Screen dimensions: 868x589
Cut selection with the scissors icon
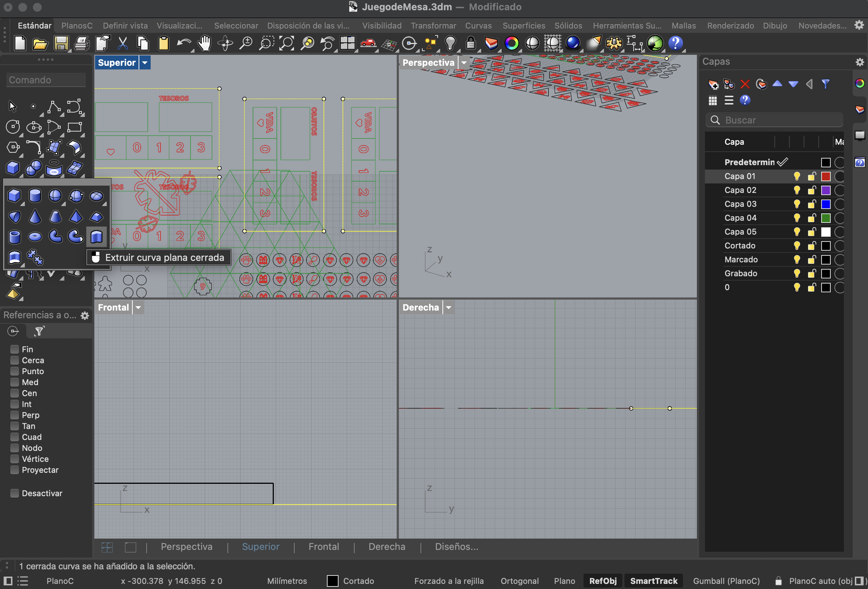(x=122, y=43)
